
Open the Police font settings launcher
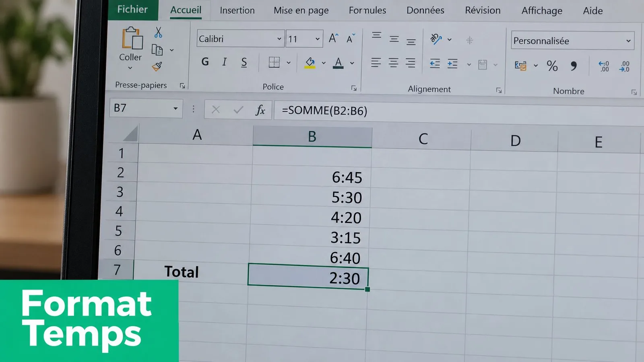point(354,88)
